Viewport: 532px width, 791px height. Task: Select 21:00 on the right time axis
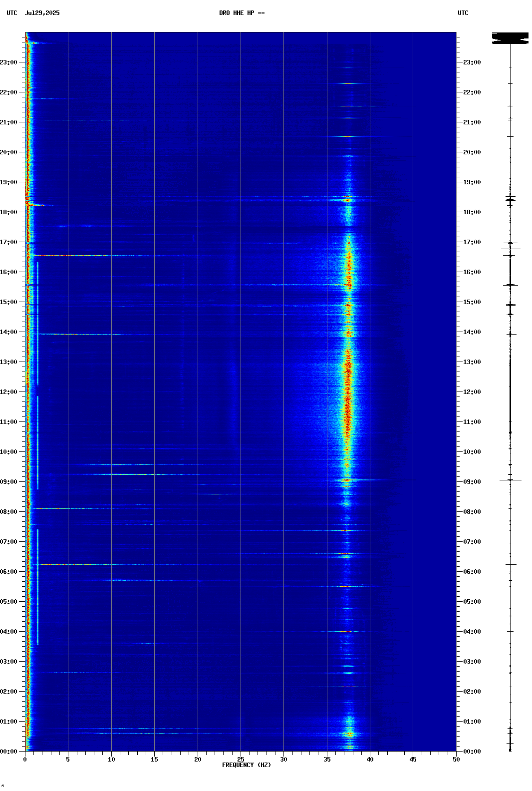[472, 122]
